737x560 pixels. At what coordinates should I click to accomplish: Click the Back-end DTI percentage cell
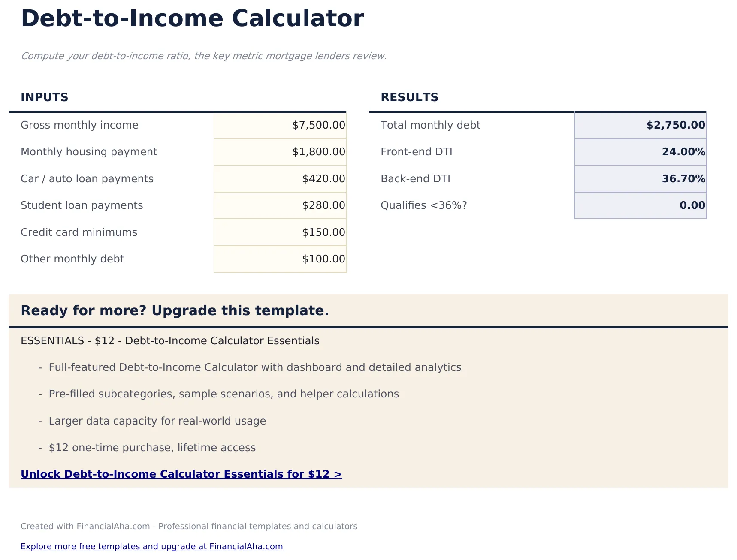tap(640, 178)
